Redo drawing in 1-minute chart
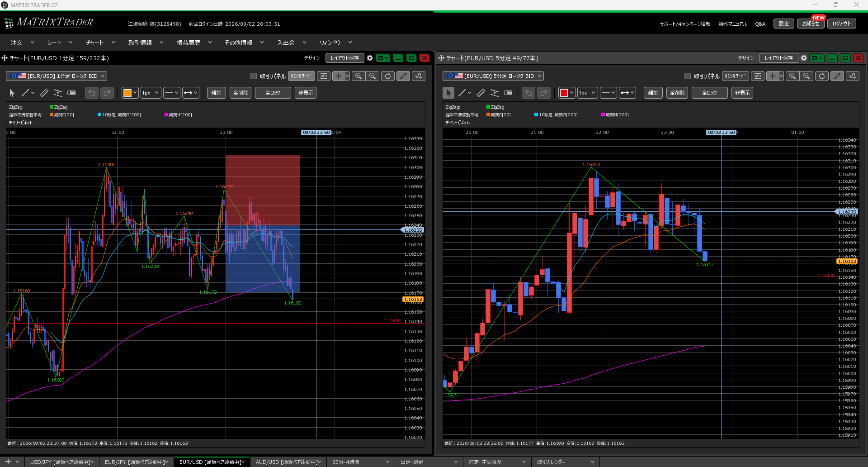 point(107,93)
